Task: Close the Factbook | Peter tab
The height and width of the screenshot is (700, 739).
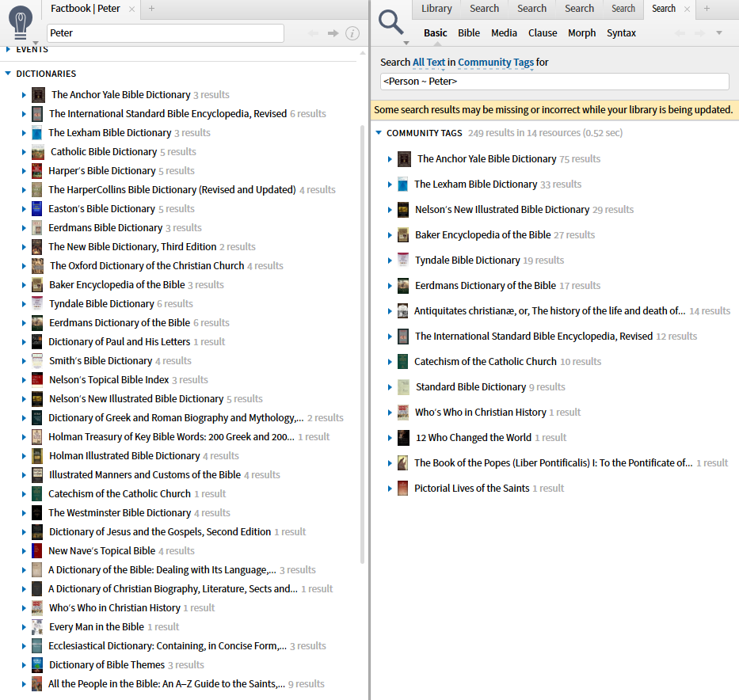Action: (132, 9)
